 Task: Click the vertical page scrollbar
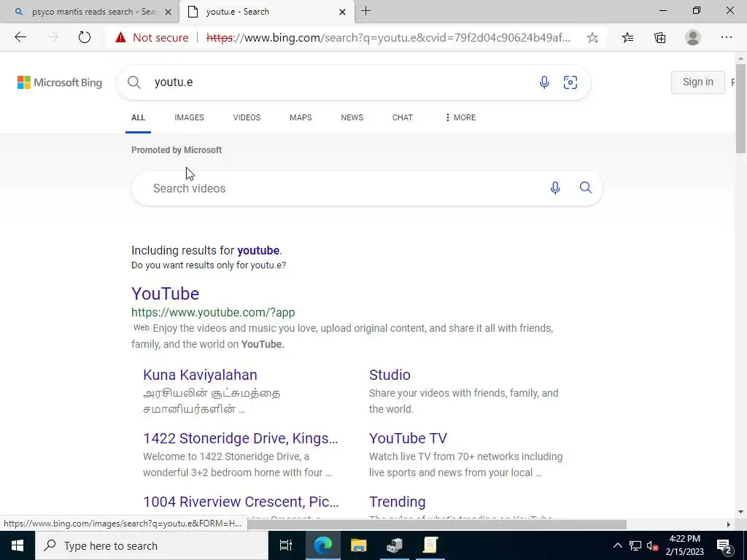click(741, 109)
